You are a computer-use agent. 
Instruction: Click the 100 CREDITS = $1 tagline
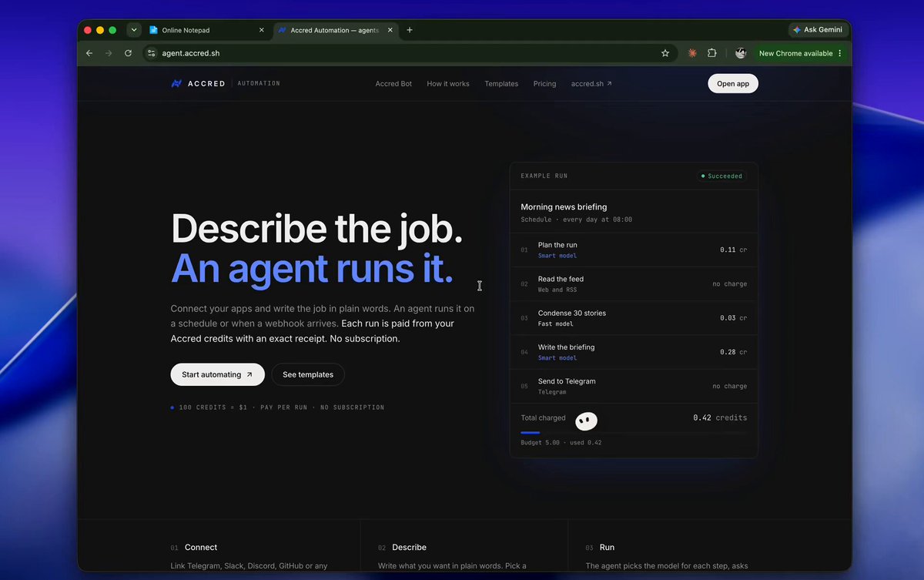point(277,407)
